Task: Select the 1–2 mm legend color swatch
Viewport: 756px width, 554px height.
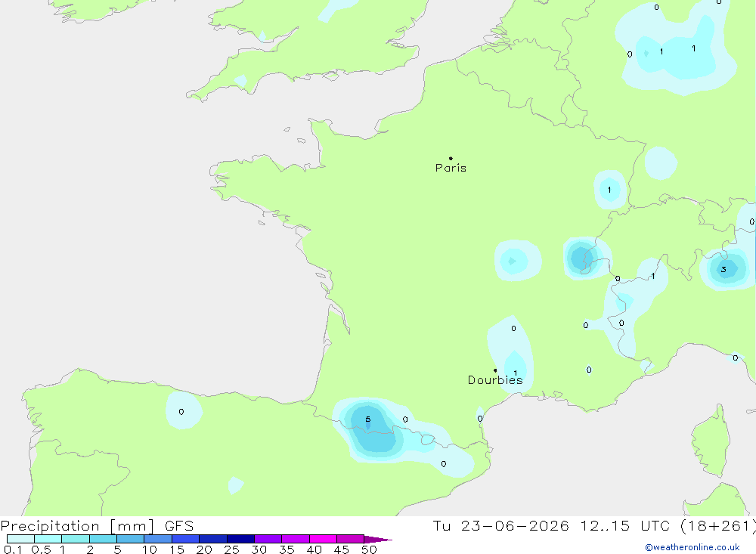Action: [76, 539]
